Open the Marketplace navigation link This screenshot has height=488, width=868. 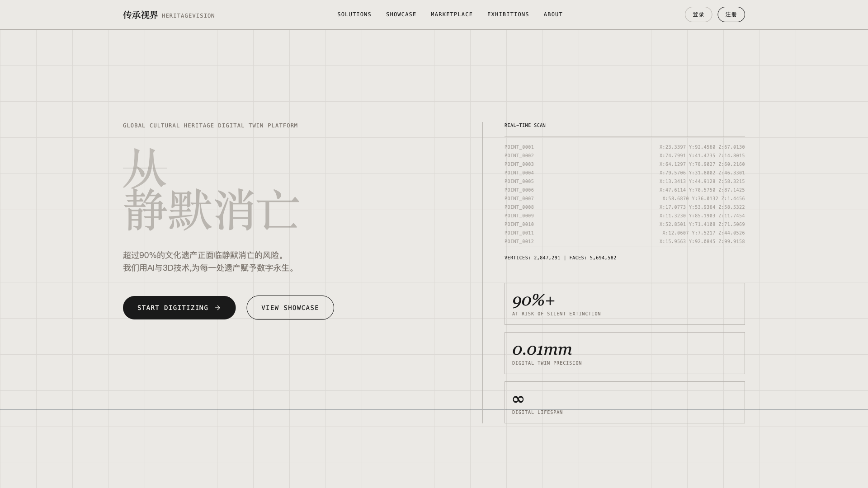pos(451,14)
